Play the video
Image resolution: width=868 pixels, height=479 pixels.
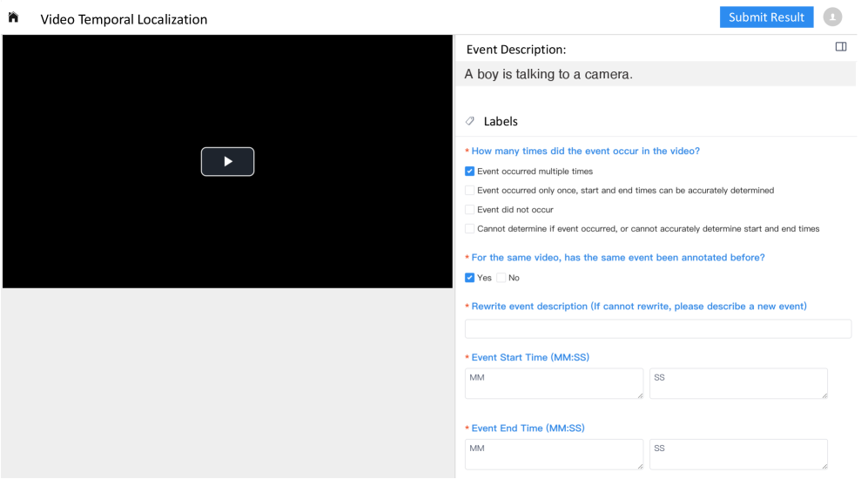[227, 162]
